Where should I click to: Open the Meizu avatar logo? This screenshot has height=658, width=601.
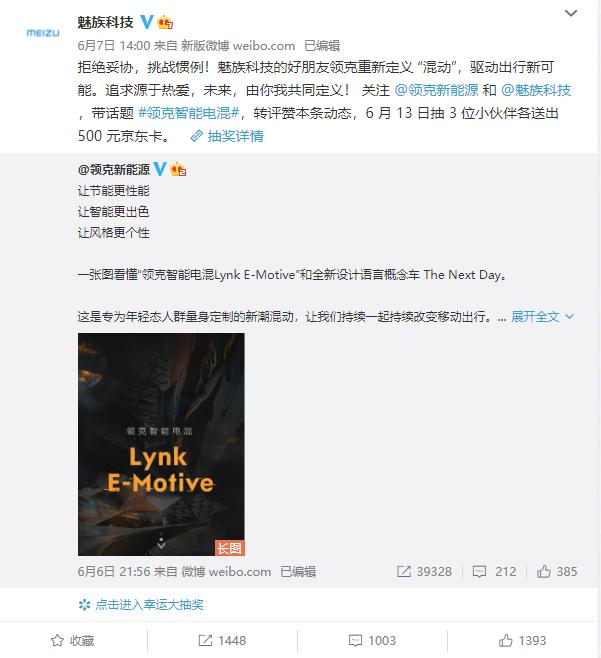click(x=43, y=33)
